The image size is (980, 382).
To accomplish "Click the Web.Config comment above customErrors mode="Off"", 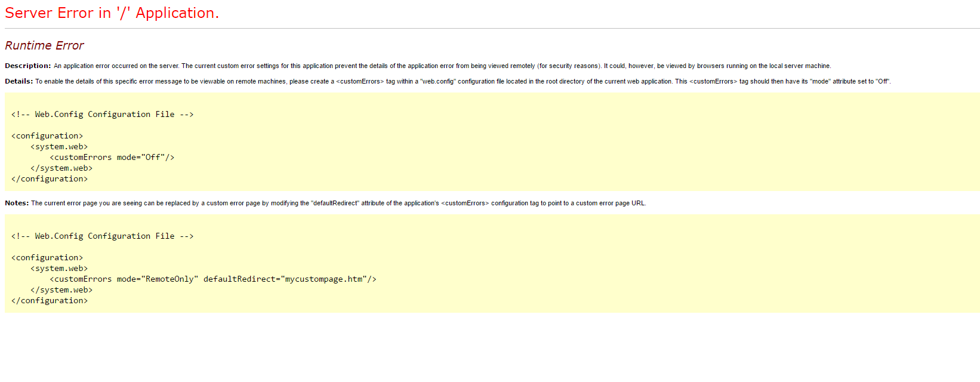I will coord(103,115).
